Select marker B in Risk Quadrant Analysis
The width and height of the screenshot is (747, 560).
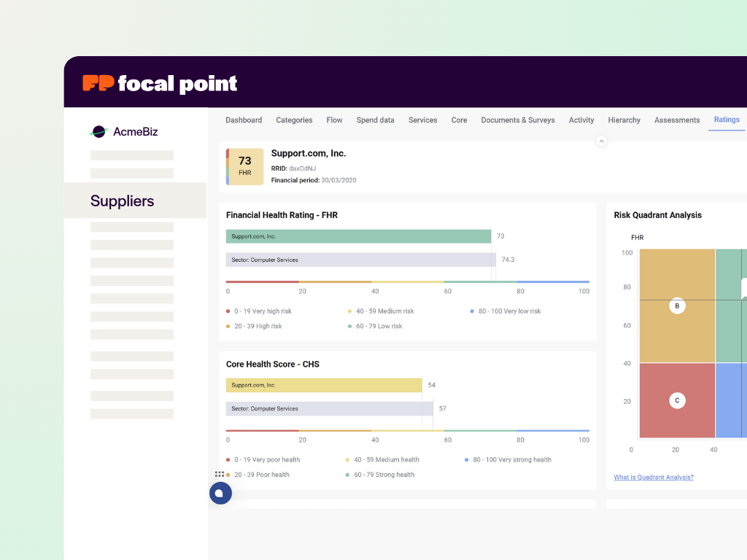677,306
